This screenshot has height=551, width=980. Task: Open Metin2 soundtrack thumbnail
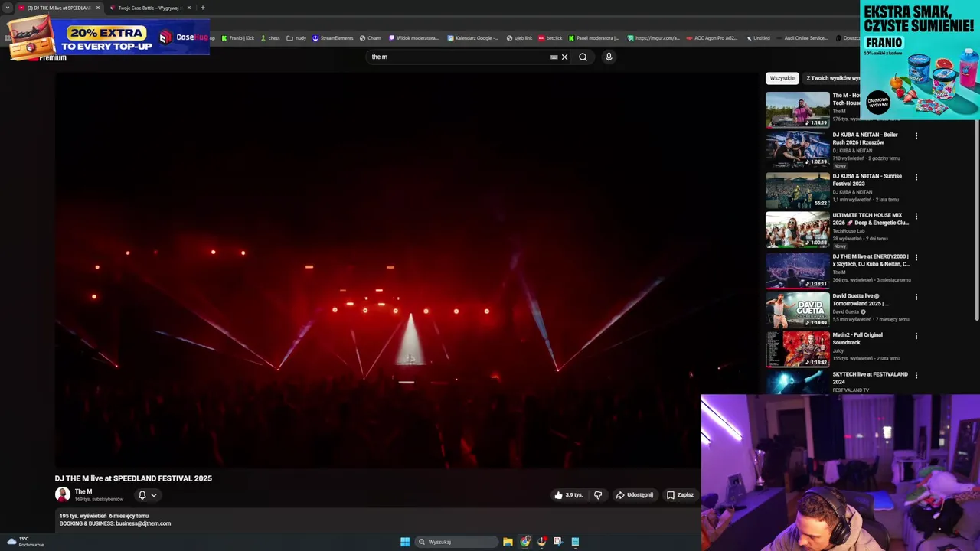click(x=797, y=349)
